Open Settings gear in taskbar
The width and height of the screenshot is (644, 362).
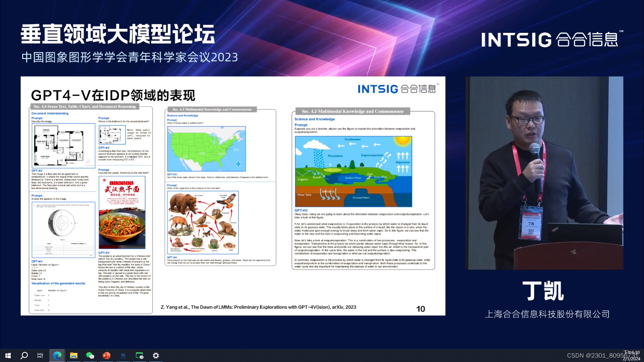[156, 355]
